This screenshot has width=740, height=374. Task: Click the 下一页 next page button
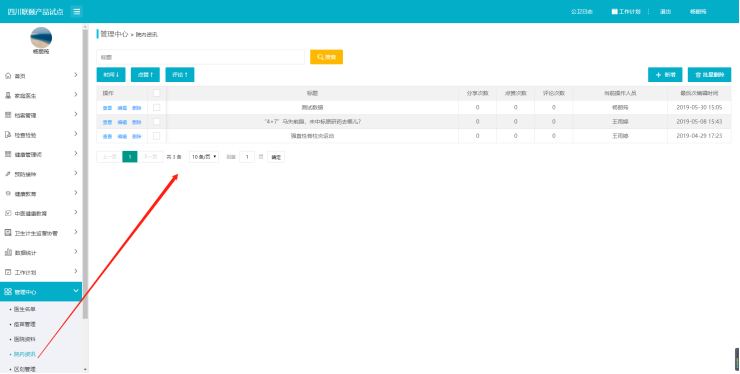click(x=150, y=157)
